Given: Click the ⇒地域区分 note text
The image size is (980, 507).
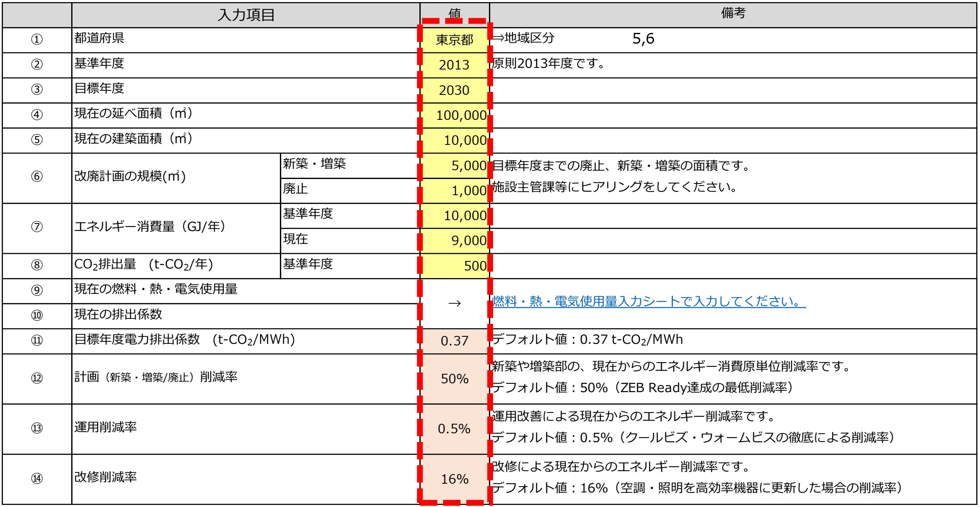Looking at the screenshot, I should point(523,38).
